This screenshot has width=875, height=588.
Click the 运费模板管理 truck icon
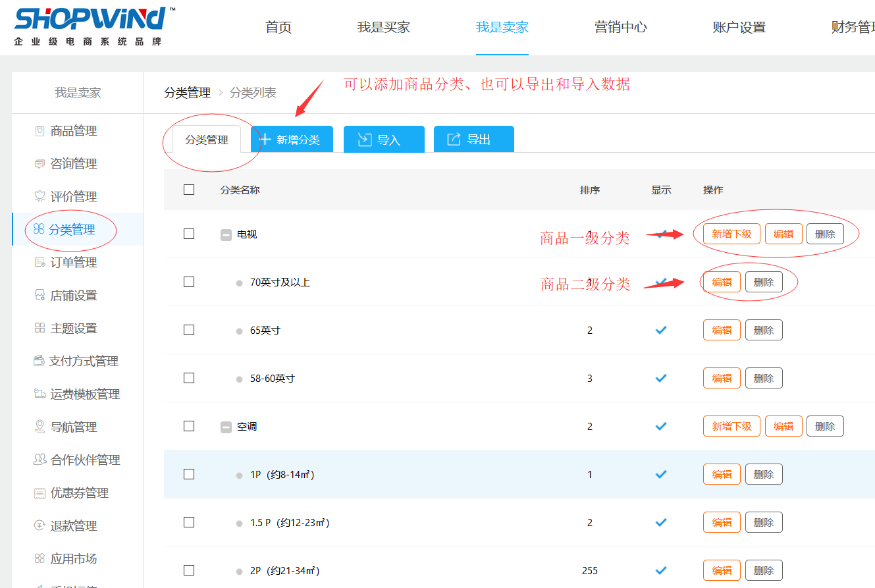pyautogui.click(x=40, y=394)
